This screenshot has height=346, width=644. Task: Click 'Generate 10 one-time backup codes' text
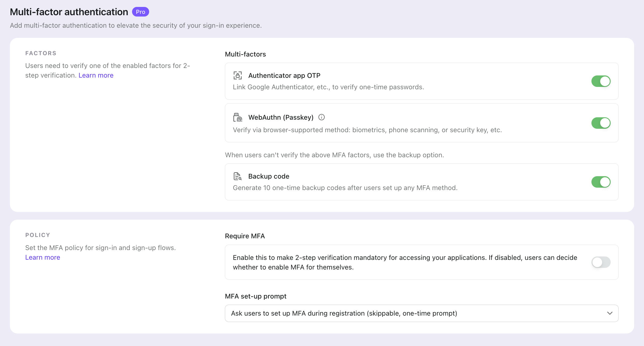click(x=345, y=188)
